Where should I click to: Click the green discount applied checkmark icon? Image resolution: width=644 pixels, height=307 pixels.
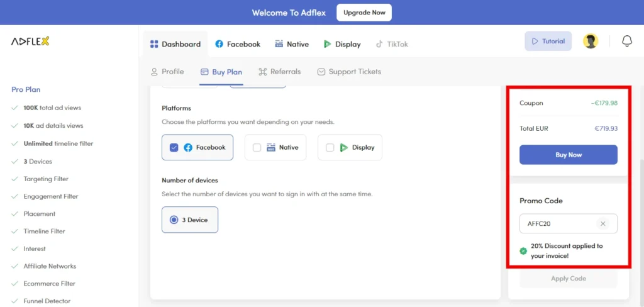[523, 251]
